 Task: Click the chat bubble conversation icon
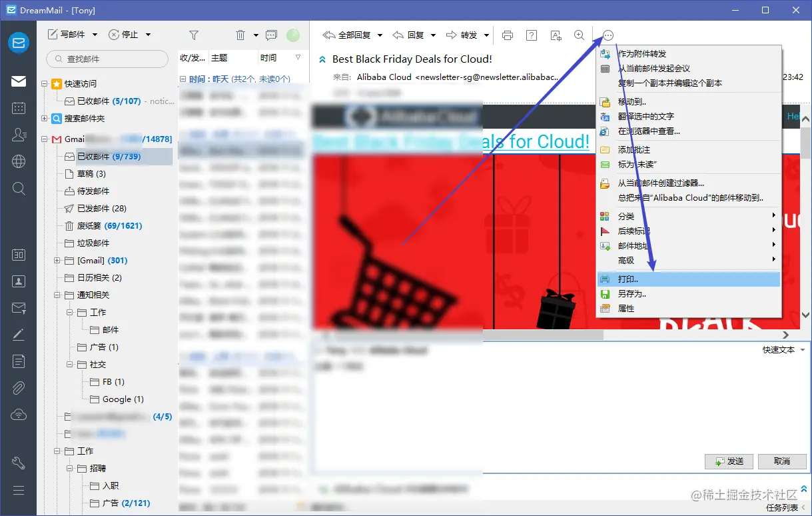pyautogui.click(x=271, y=35)
